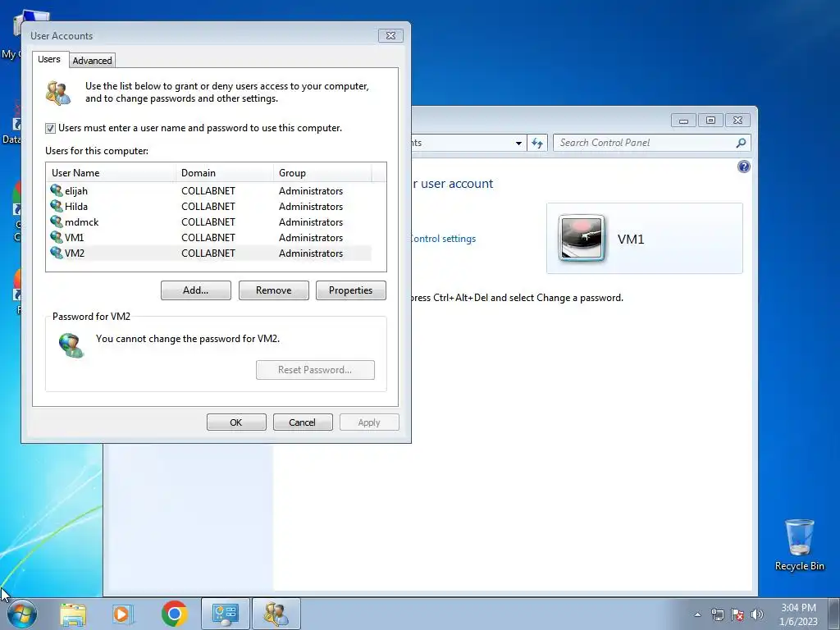This screenshot has width=840, height=630.
Task: Click the search magnifier icon in Control Panel
Action: coord(741,143)
